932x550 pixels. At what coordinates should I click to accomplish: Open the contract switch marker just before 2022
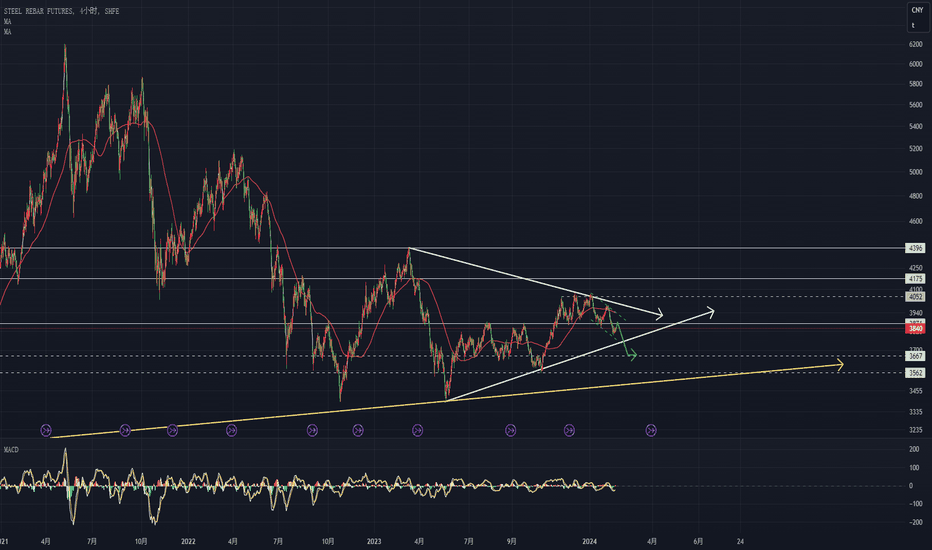pyautogui.click(x=172, y=430)
